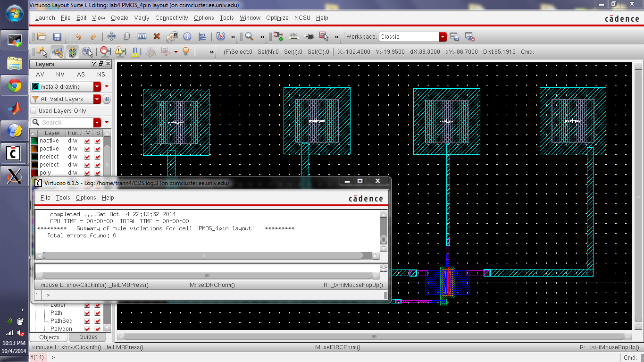Expand arrow right of metal3 drawing box
This screenshot has height=362, width=644.
tap(107, 87)
